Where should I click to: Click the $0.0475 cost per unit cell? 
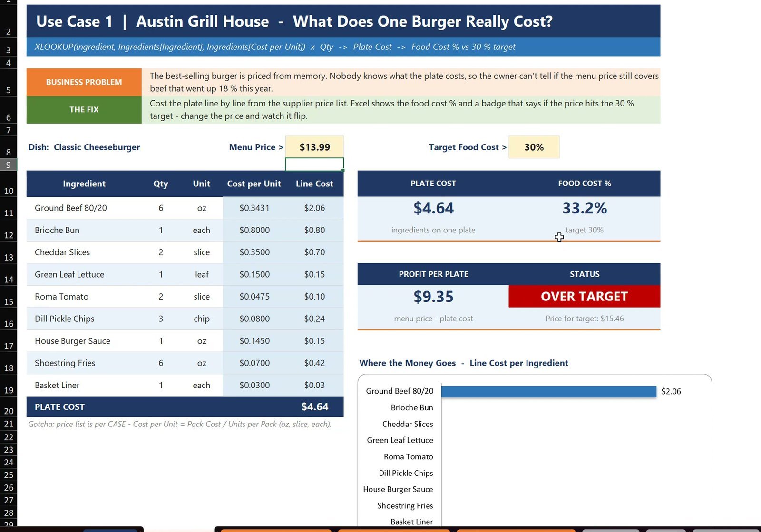(x=254, y=297)
